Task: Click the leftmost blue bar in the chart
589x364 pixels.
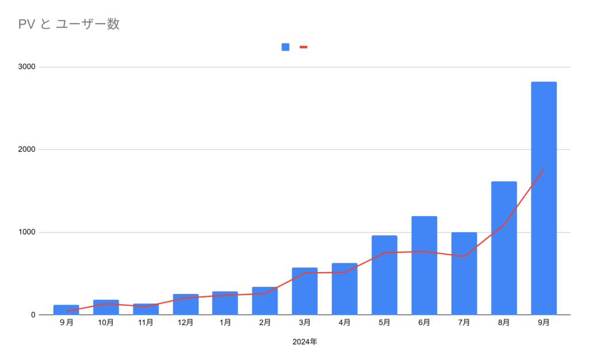Action: [66, 309]
